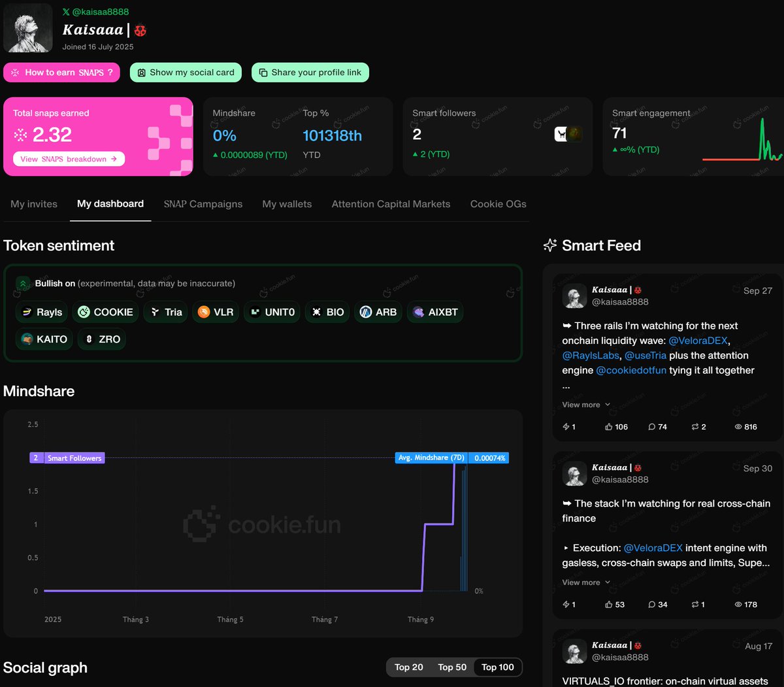The width and height of the screenshot is (784, 687).
Task: Click the Sep 27 post date
Action: coord(758,291)
